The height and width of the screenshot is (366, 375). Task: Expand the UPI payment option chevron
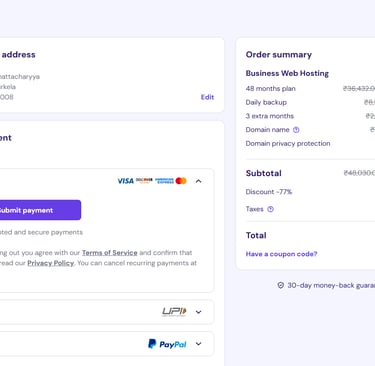point(199,312)
